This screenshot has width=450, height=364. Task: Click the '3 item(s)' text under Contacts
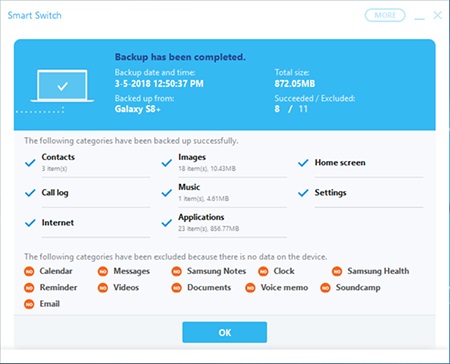click(x=54, y=169)
